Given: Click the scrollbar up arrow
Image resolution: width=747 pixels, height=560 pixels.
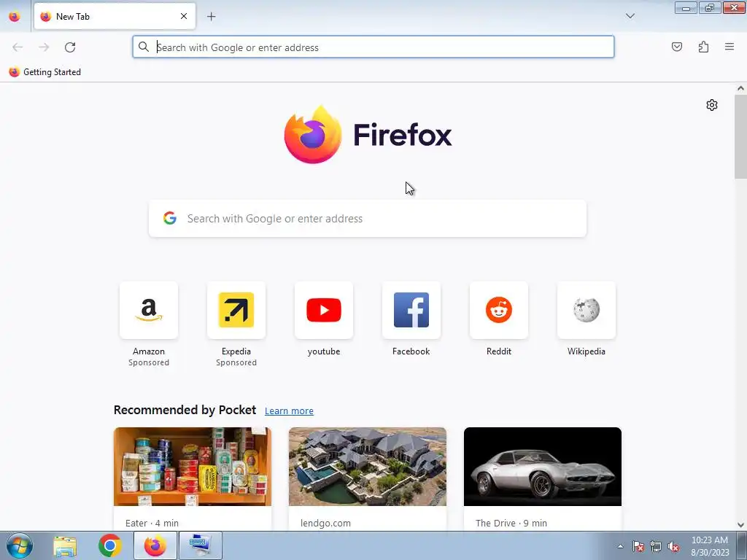Looking at the screenshot, I should [740, 88].
